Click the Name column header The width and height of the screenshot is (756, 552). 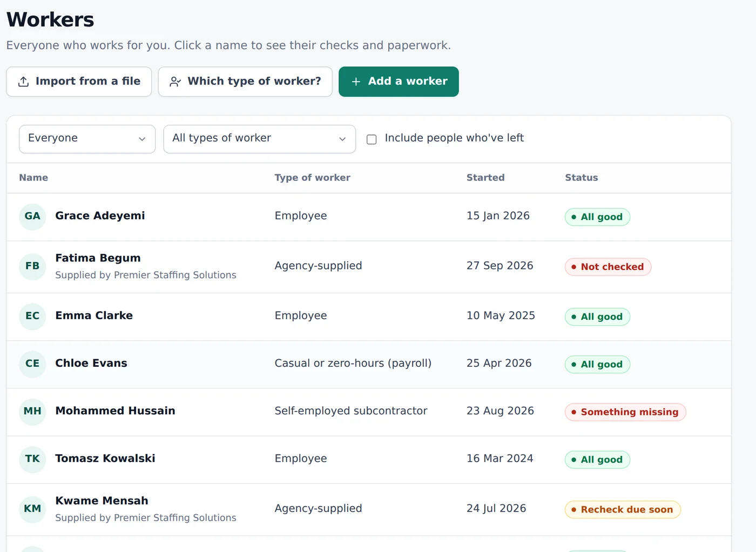(x=33, y=178)
